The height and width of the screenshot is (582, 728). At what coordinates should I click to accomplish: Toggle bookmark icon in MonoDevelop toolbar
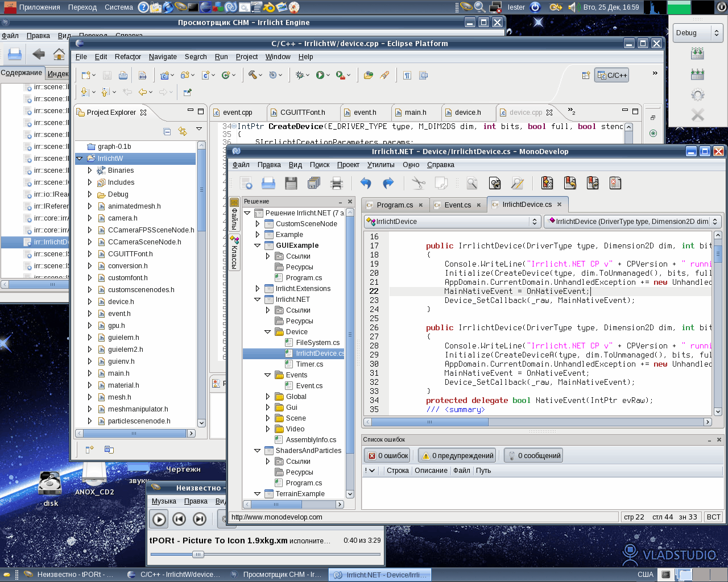pos(547,183)
